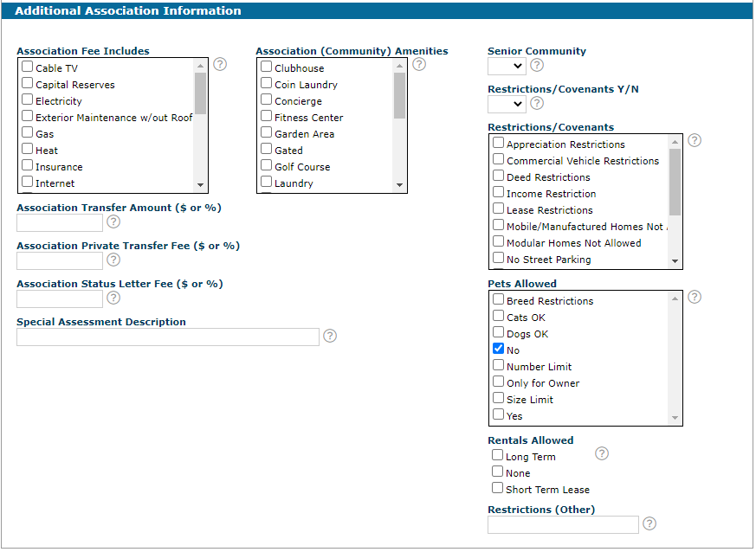The width and height of the screenshot is (756, 552).
Task: Check Appreciation Restrictions
Action: click(x=498, y=143)
